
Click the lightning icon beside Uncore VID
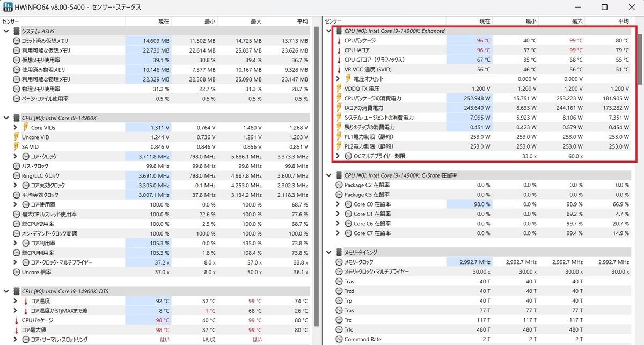17,137
